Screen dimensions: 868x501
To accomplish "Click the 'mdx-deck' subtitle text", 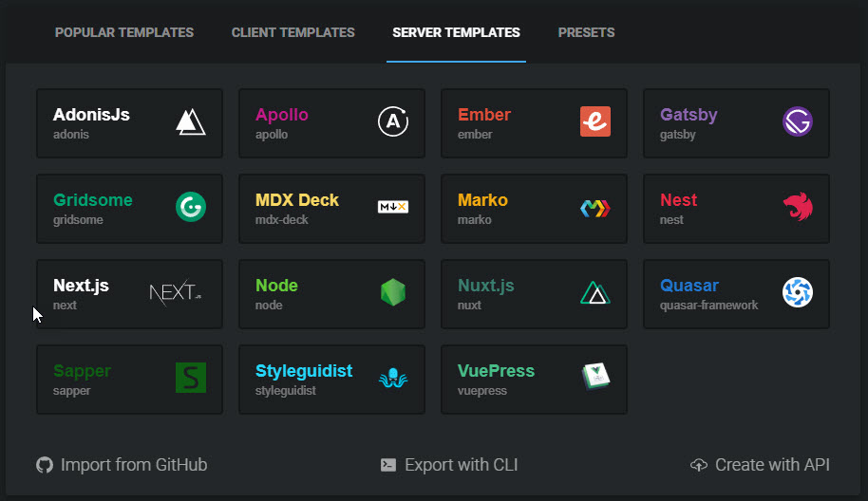I will (282, 220).
